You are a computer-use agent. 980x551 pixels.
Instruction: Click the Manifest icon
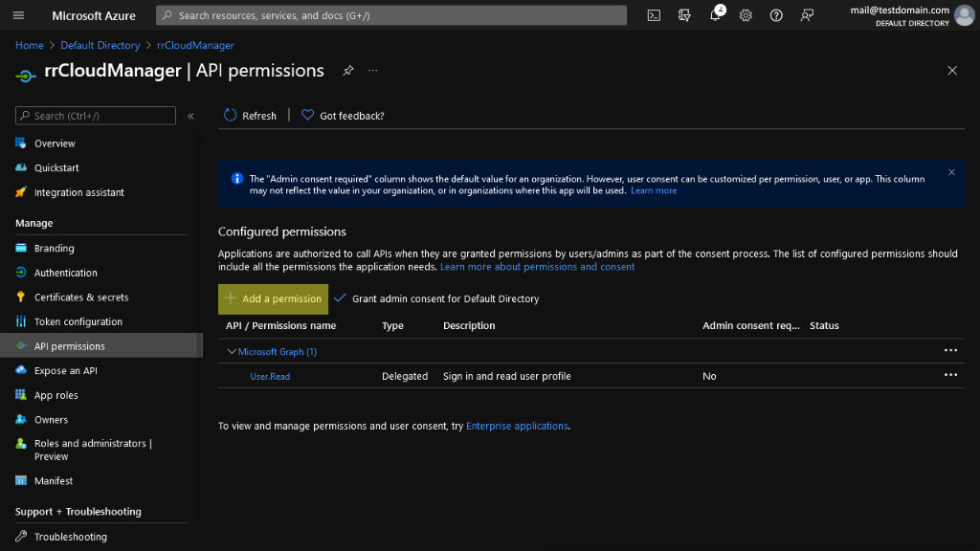pyautogui.click(x=21, y=480)
